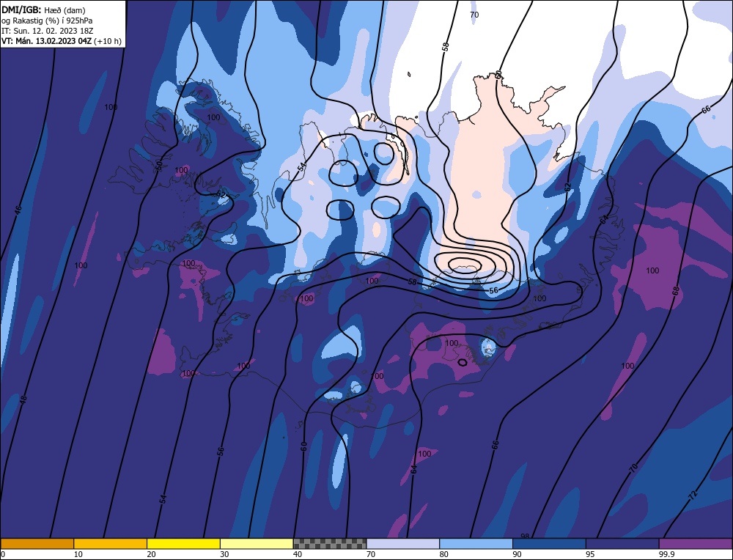Click the light blue 80-90 legend swatch
Image resolution: width=733 pixels, height=560 pixels.
coord(476,543)
